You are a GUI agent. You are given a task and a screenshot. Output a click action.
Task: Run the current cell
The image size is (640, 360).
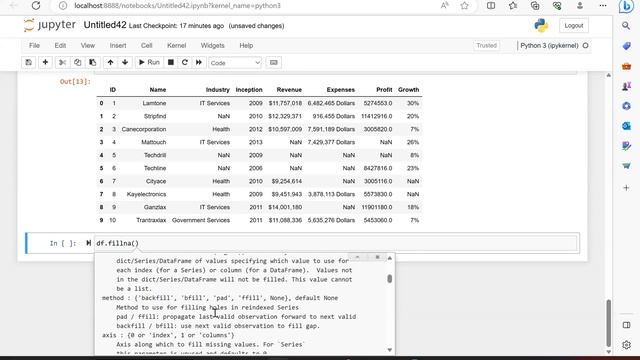[149, 62]
